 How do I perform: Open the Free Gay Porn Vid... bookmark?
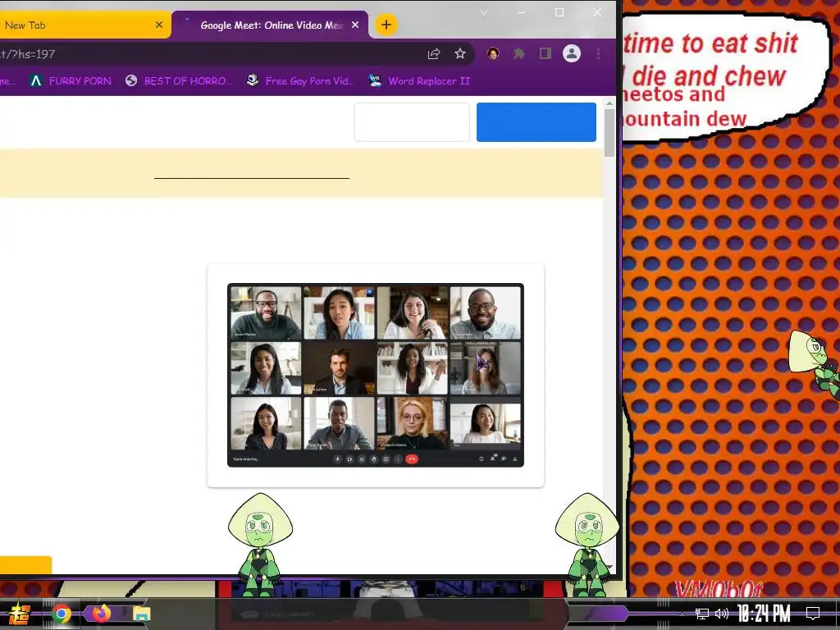coord(300,81)
